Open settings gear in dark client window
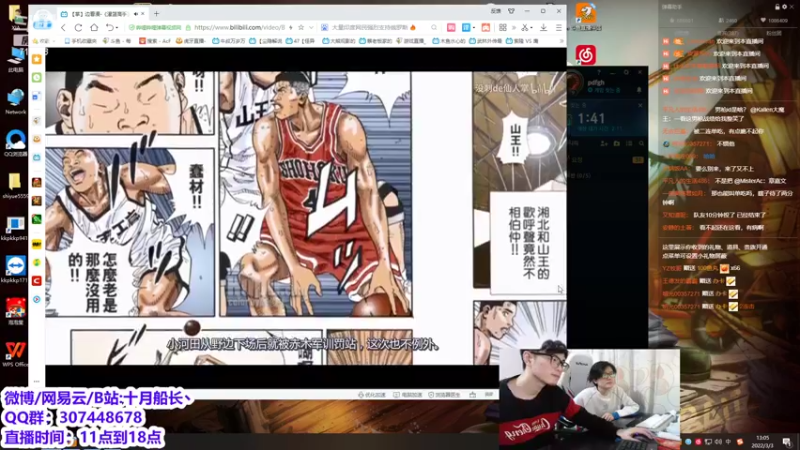Image resolution: width=800 pixels, height=450 pixels. click(x=626, y=72)
